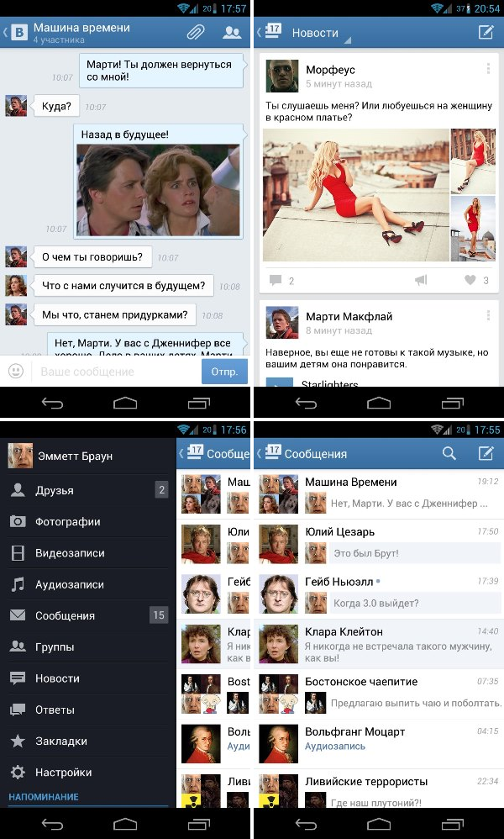Tap new message icon in Сообщения header
The height and width of the screenshot is (839, 504).
(486, 454)
